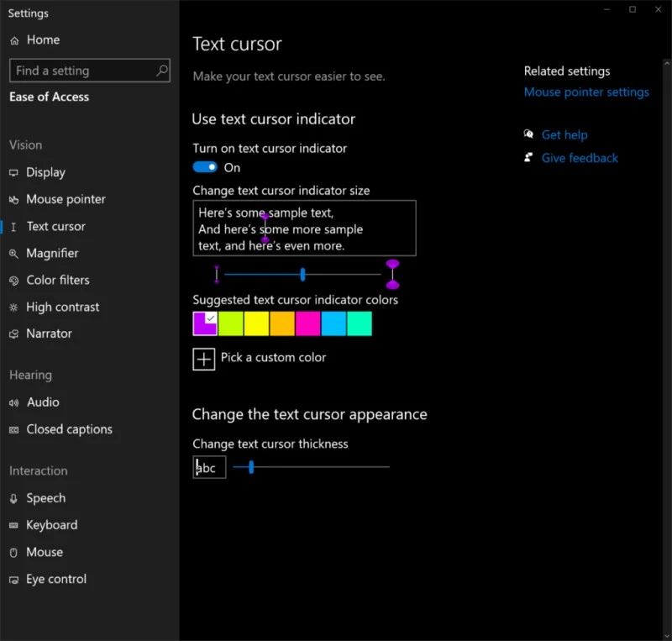Toggle off the text cursor indicator
The image size is (672, 641).
click(x=204, y=167)
